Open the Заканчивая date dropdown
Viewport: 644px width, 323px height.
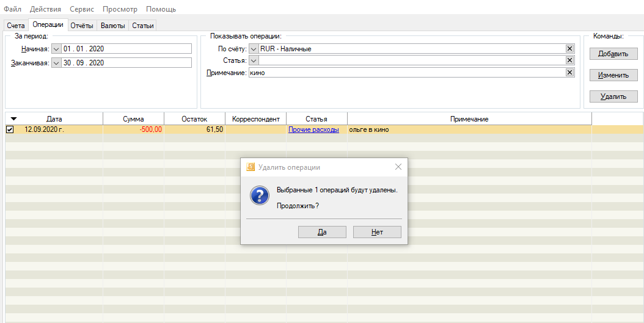point(56,63)
